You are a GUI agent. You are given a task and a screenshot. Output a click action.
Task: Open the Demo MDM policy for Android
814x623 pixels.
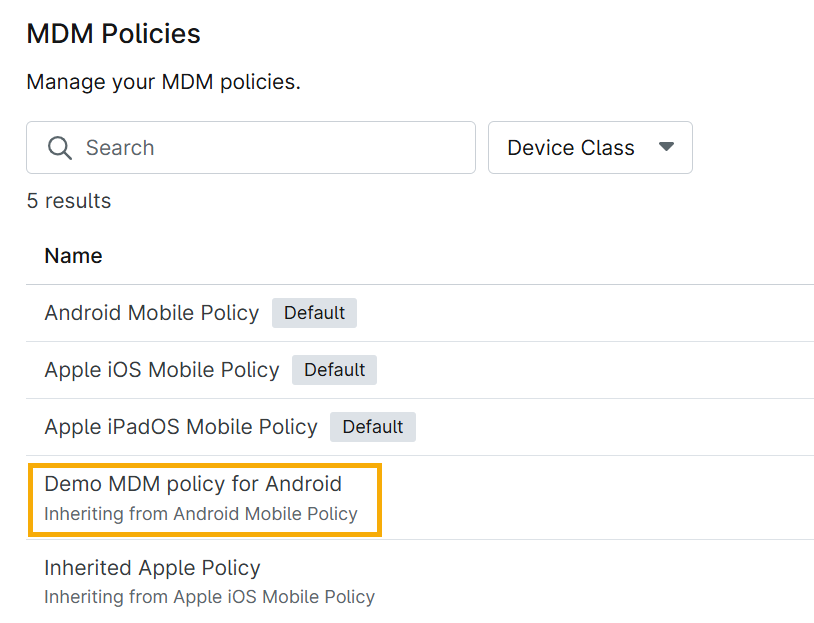click(192, 484)
